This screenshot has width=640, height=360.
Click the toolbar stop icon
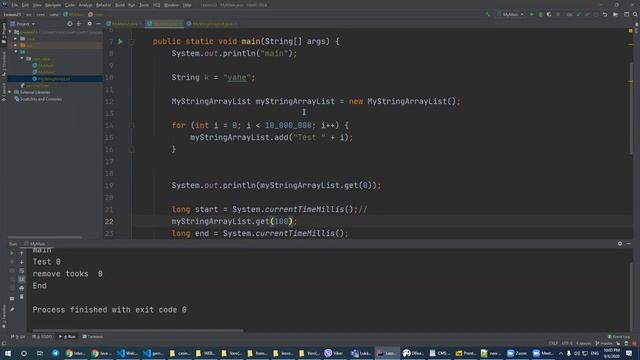[x=558, y=14]
